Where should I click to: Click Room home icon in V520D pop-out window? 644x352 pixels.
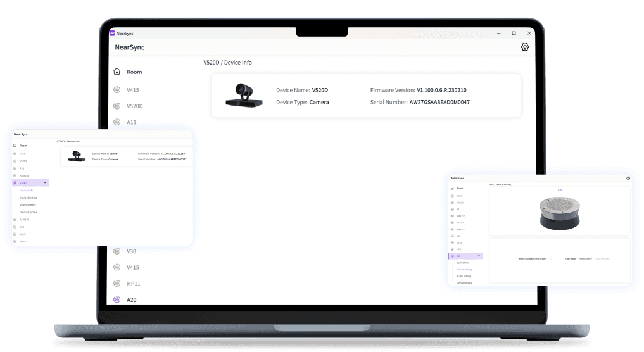[15, 146]
